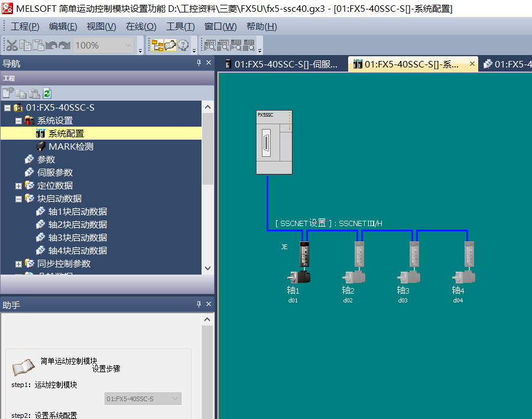Open the 在线(O) menu

(x=141, y=27)
